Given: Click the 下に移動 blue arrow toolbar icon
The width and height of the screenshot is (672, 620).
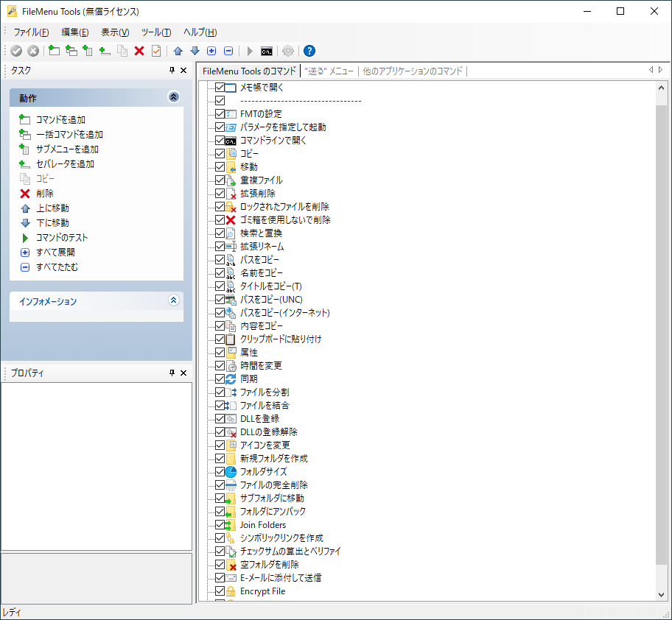Looking at the screenshot, I should (x=194, y=51).
